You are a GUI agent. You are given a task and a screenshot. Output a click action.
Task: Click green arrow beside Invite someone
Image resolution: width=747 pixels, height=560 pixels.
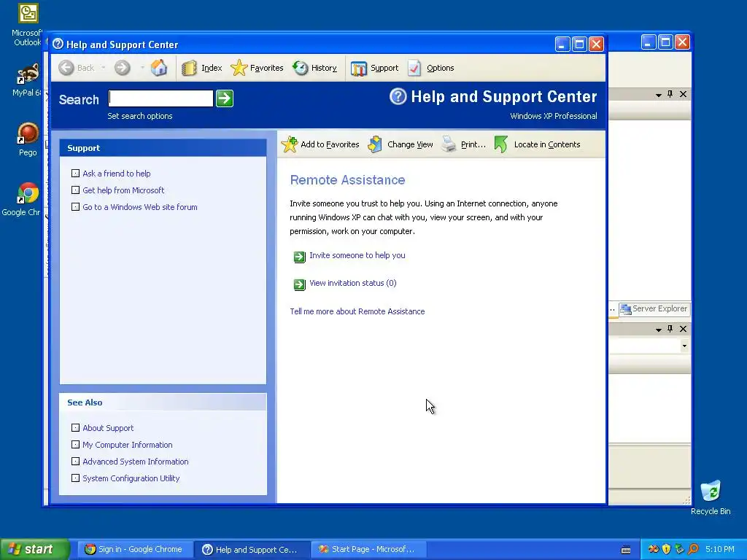coord(299,257)
